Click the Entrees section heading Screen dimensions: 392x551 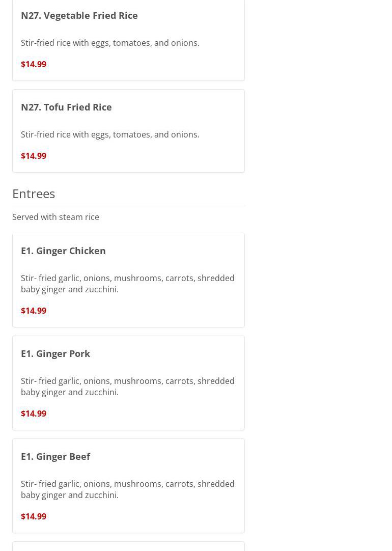pyautogui.click(x=34, y=194)
